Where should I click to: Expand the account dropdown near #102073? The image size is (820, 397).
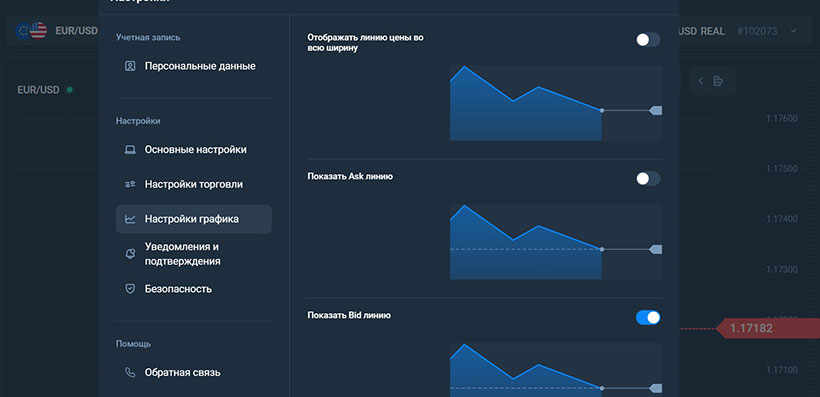(793, 31)
